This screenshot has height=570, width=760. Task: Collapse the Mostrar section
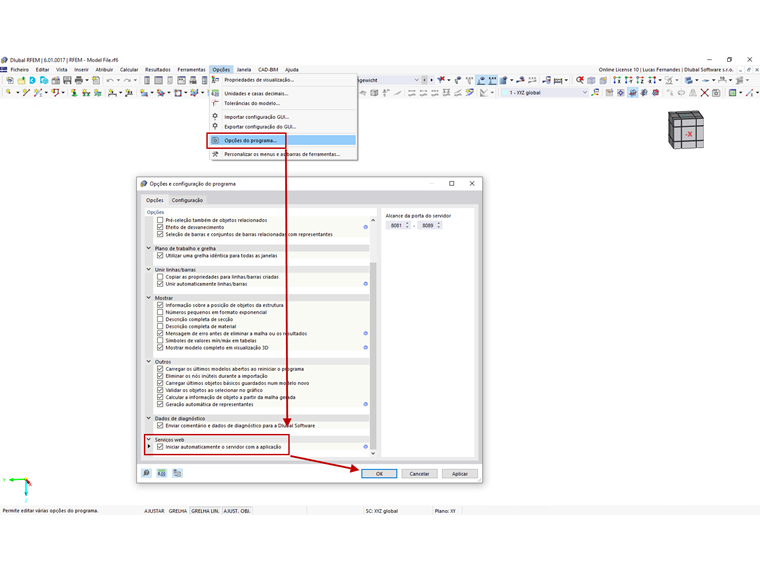pyautogui.click(x=149, y=298)
